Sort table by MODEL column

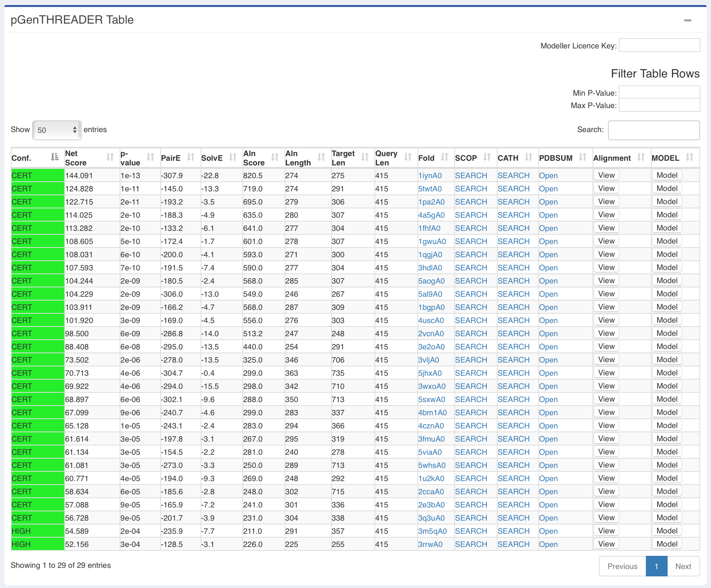(x=675, y=158)
